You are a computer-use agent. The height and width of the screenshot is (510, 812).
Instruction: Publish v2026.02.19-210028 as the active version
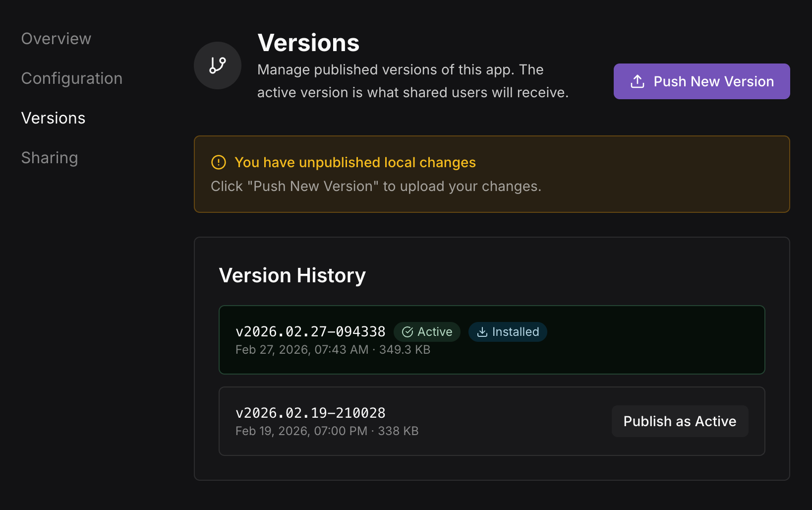[x=679, y=421]
